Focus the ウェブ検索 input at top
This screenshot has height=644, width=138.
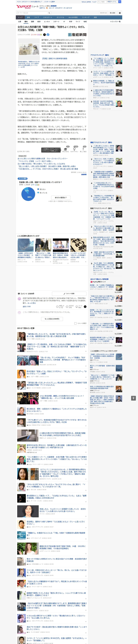(x=102, y=2)
